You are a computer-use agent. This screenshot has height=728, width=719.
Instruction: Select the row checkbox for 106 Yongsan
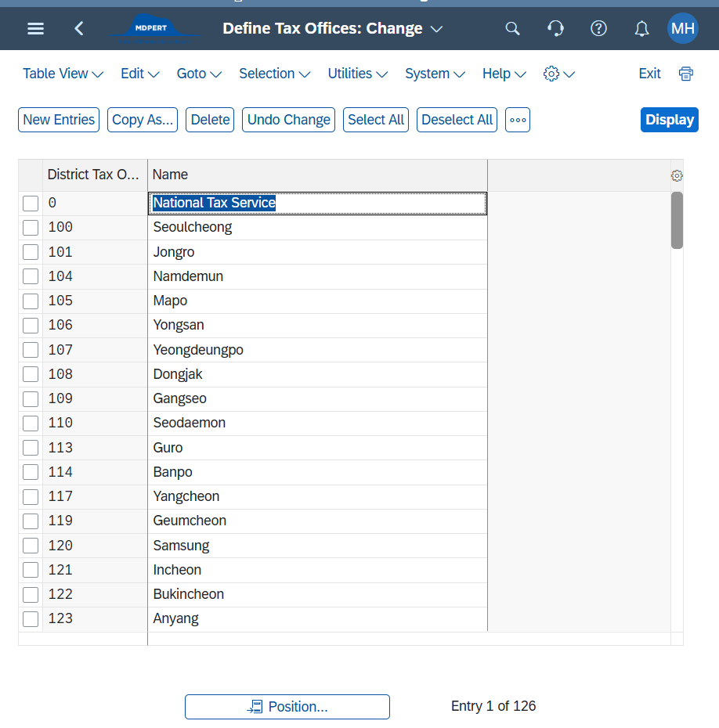coord(31,326)
